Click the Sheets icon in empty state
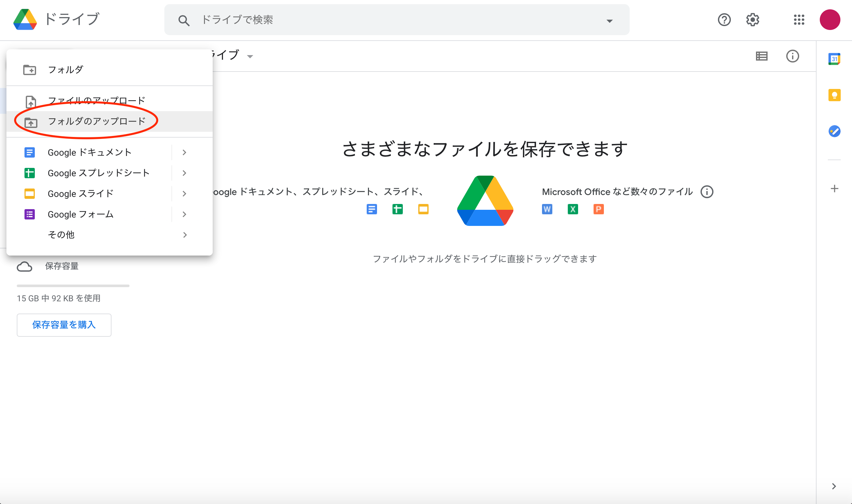Viewport: 852px width, 504px height. [x=397, y=209]
